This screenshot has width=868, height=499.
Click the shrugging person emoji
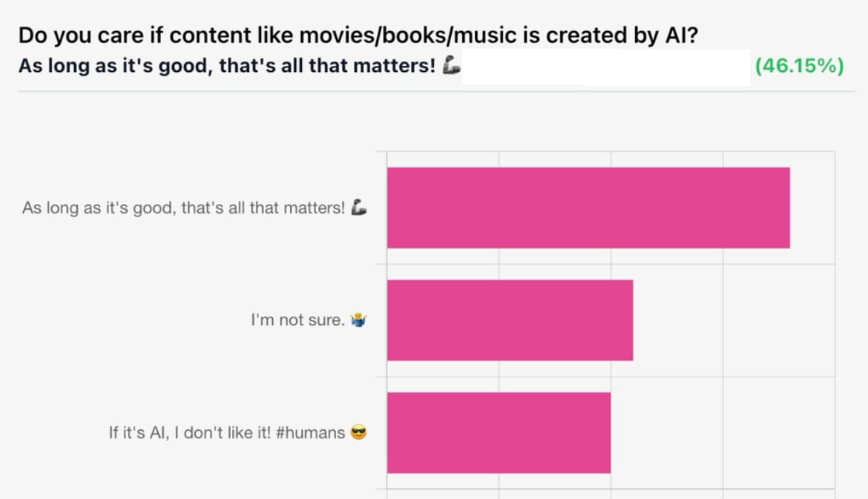[x=358, y=320]
